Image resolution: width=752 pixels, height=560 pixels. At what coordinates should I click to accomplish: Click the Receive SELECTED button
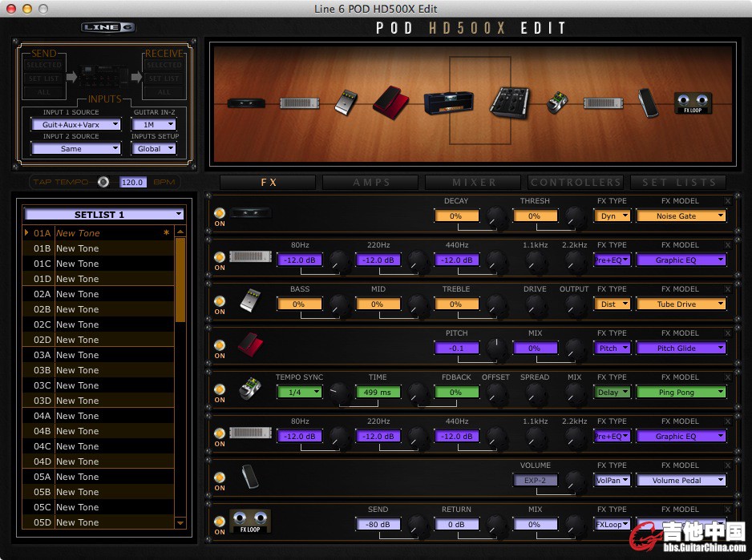click(x=164, y=65)
